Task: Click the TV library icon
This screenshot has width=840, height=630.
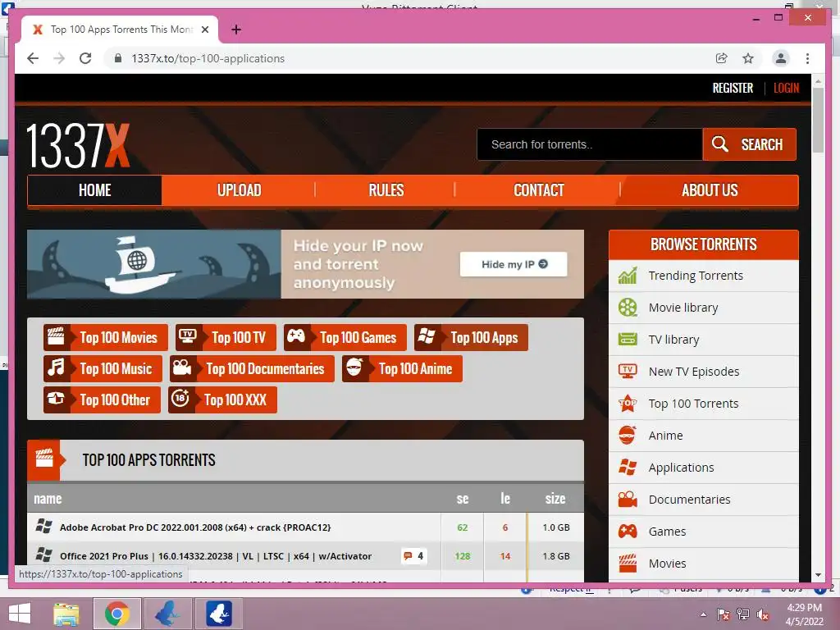Action: point(628,339)
